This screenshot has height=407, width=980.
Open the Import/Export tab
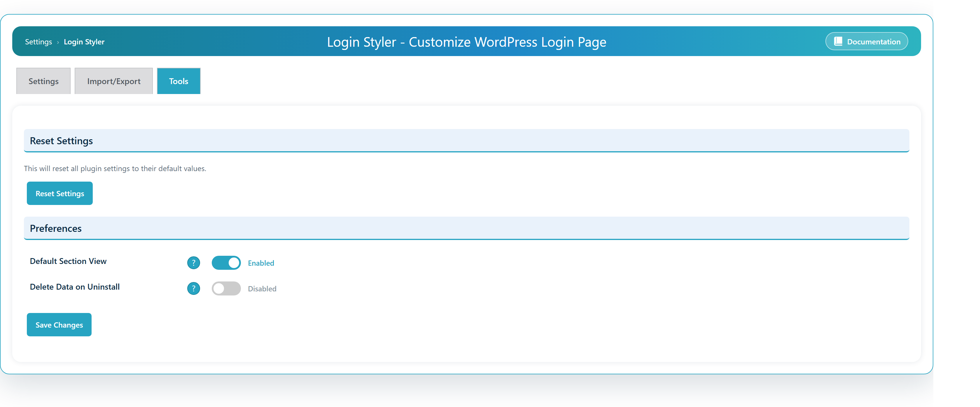(114, 81)
